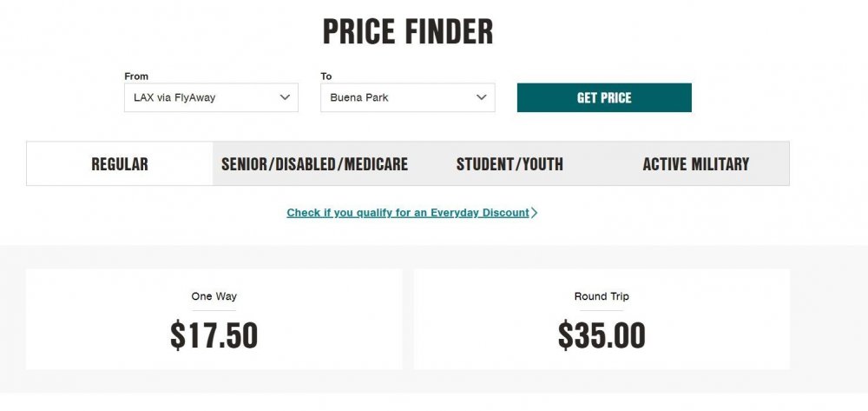Viewport: 868px width, 411px height.
Task: Switch to the Student/Youth tab
Action: pyautogui.click(x=510, y=164)
